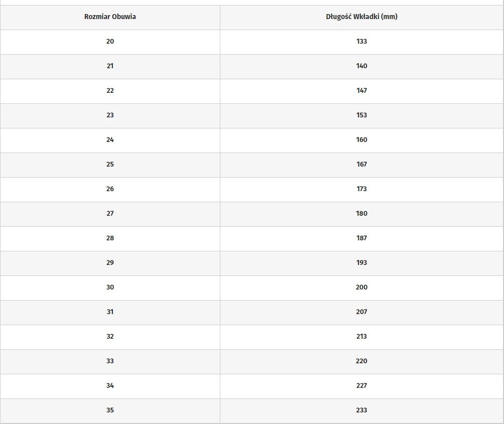This screenshot has height=424, width=504.
Task: Select shoe size 27 cell
Action: pyautogui.click(x=110, y=214)
